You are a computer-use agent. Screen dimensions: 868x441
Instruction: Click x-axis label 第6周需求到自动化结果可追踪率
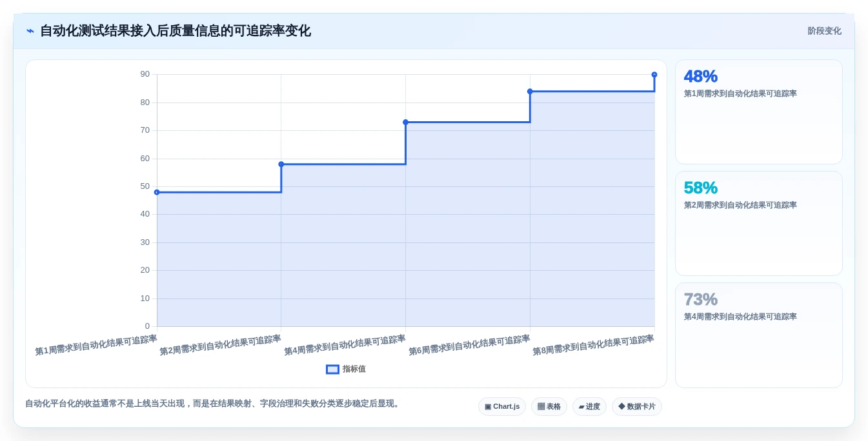tap(469, 345)
